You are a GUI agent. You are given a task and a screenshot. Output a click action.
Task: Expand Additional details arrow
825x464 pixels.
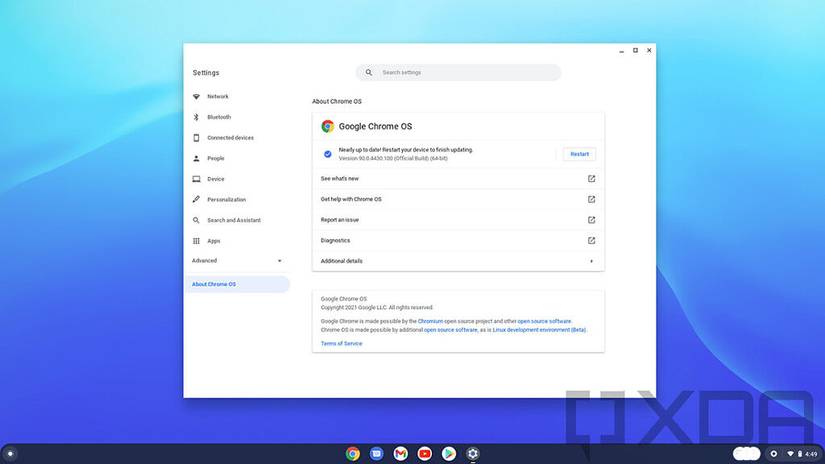[x=591, y=261]
